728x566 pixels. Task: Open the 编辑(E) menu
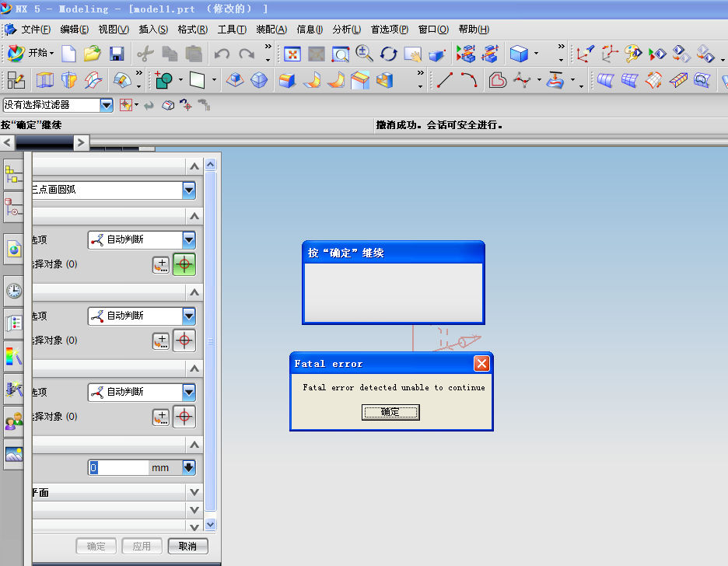tap(75, 30)
